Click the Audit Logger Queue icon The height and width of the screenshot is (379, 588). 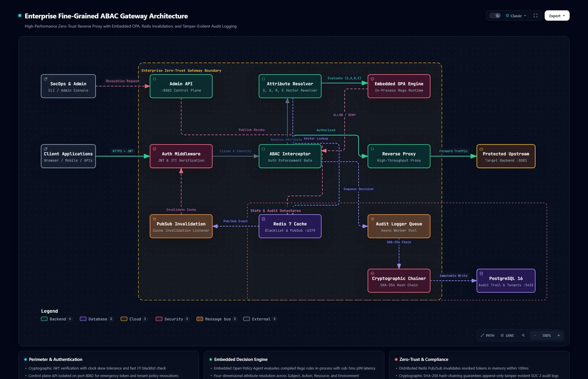(x=372, y=219)
